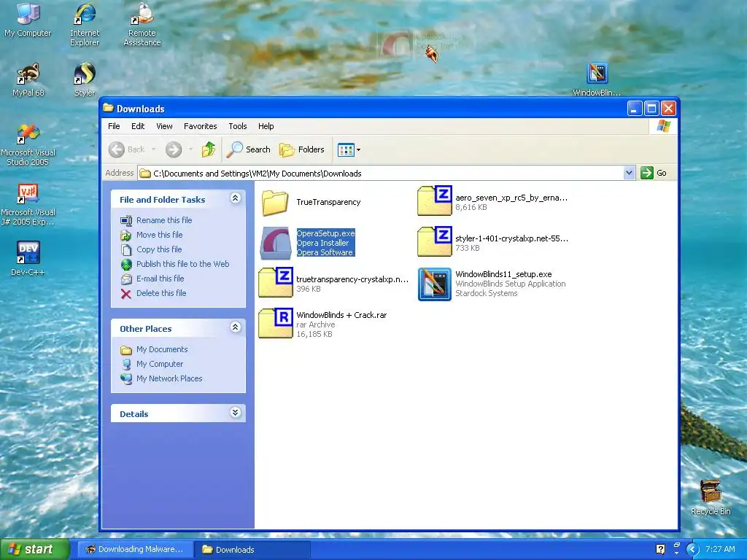The image size is (747, 560).
Task: Click the Downloads taskbar button
Action: click(x=252, y=549)
